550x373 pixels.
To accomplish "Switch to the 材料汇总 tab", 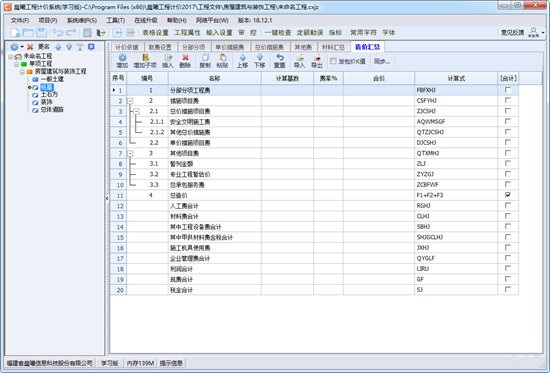I will click(334, 47).
